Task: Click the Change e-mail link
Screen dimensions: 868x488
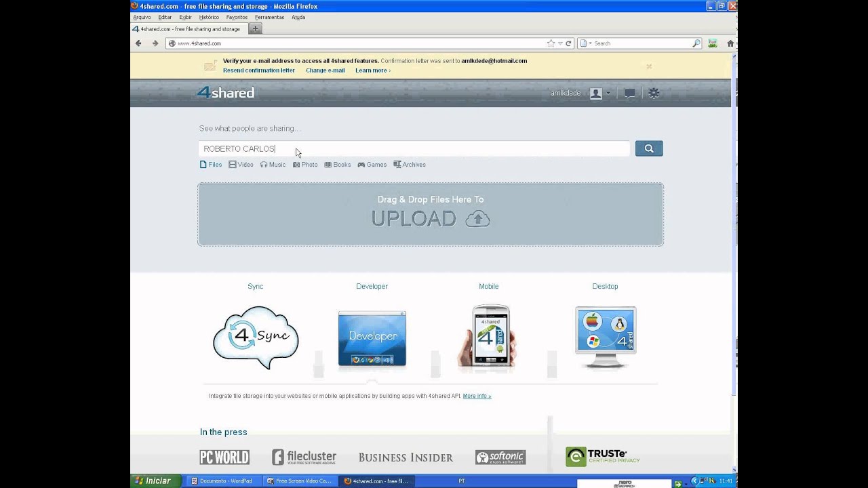Action: [325, 70]
